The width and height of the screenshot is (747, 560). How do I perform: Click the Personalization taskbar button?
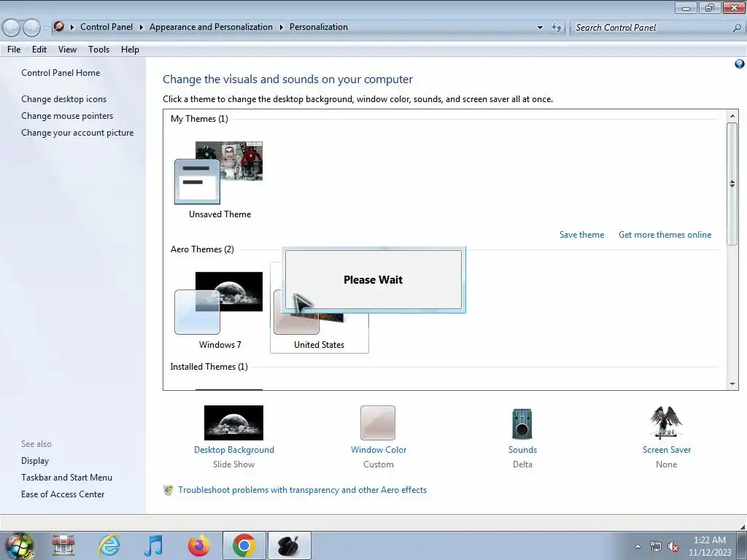[289, 545]
